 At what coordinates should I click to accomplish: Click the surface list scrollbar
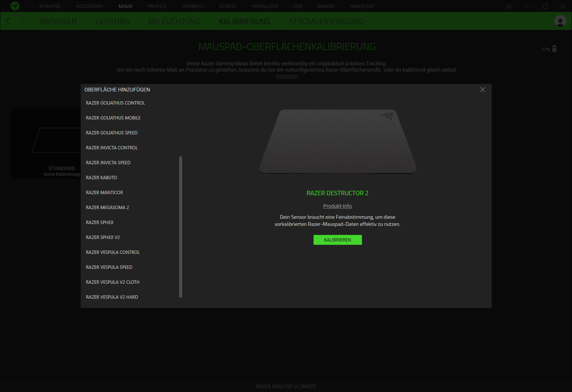[x=181, y=227]
